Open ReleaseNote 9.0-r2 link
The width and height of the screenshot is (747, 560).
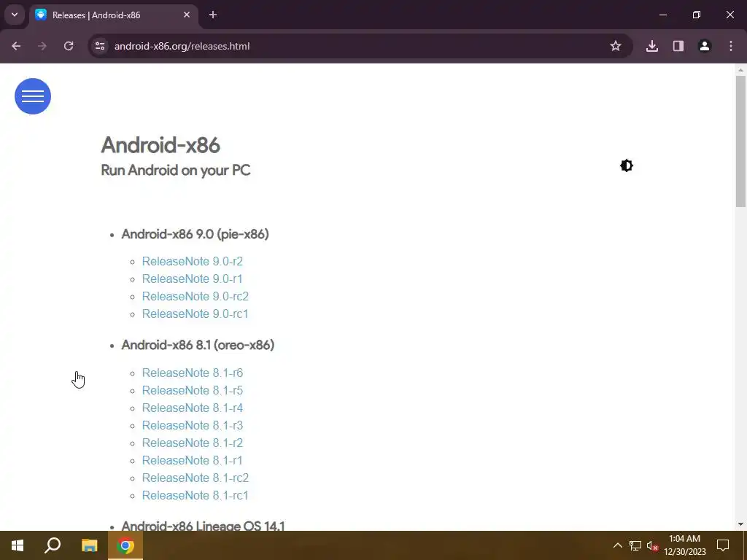(x=193, y=262)
